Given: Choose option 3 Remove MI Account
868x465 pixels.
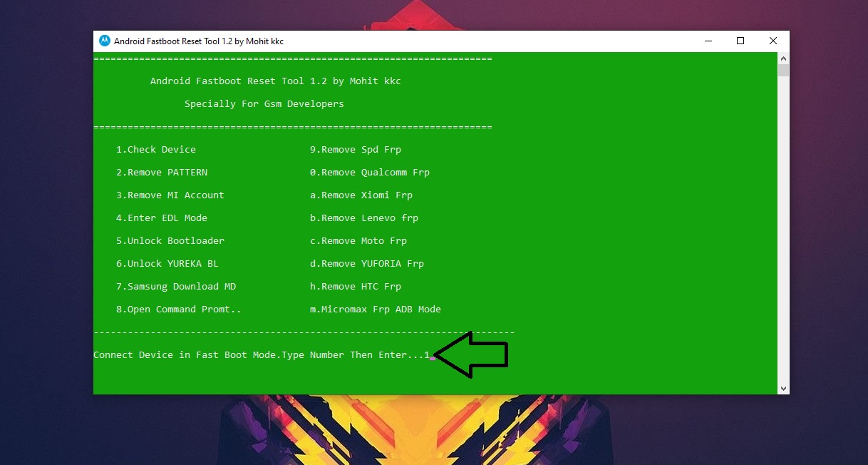Looking at the screenshot, I should [170, 195].
